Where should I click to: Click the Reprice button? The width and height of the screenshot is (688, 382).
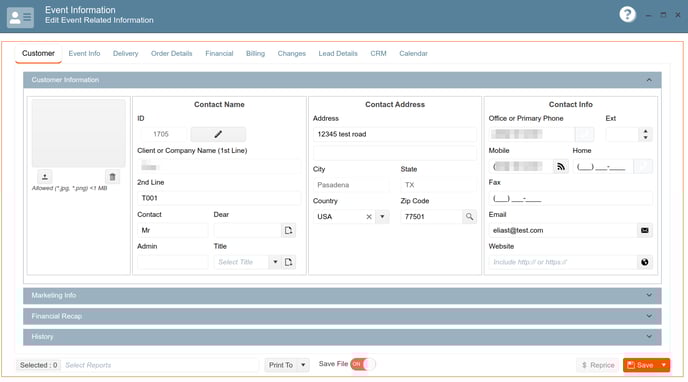[598, 365]
